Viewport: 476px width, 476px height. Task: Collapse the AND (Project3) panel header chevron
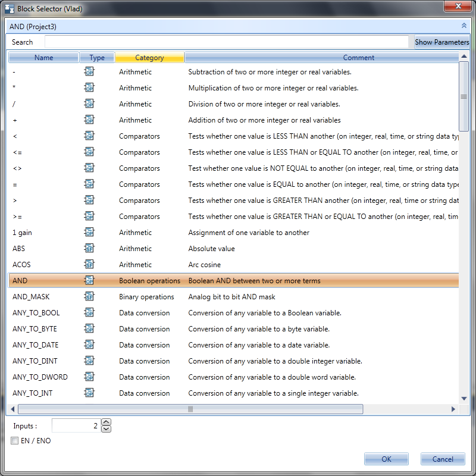coord(464,26)
